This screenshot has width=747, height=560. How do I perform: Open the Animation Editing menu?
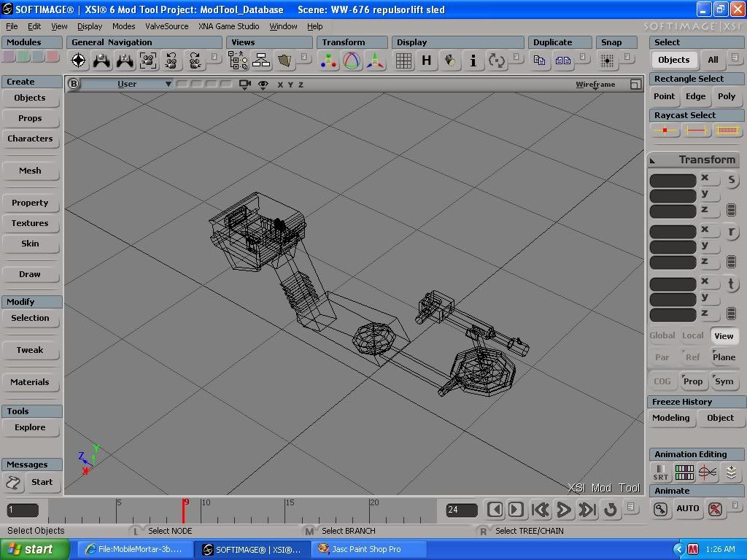click(x=695, y=454)
